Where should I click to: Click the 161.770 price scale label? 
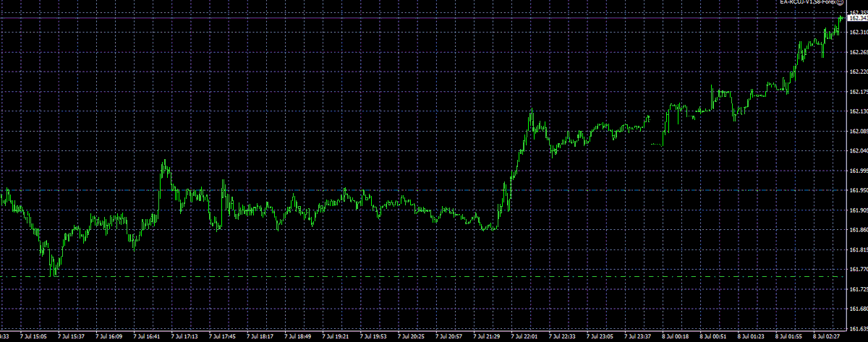click(858, 269)
